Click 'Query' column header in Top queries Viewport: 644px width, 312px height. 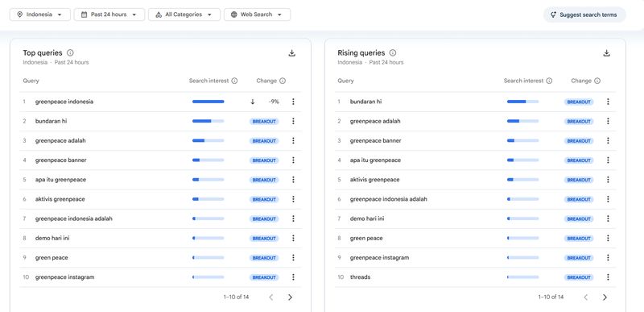[x=31, y=81]
